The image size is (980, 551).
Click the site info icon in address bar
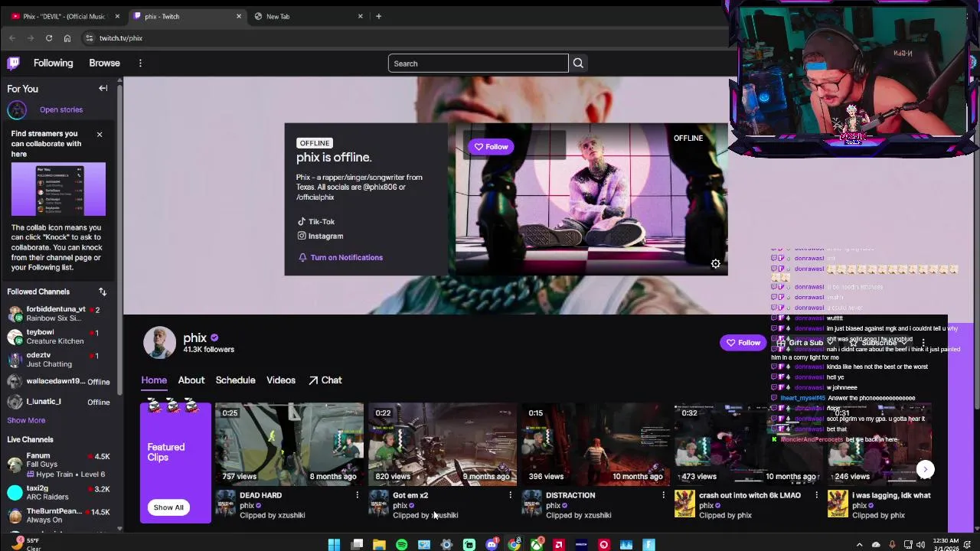[x=89, y=38]
